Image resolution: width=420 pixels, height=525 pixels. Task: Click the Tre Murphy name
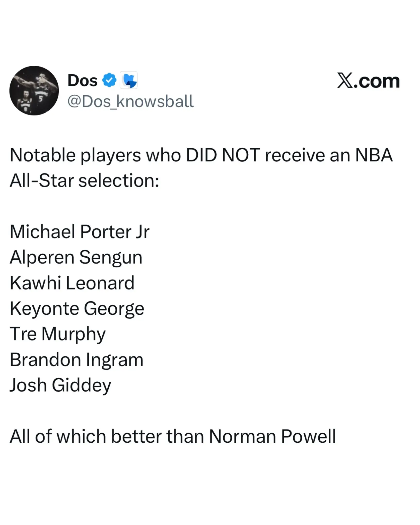[x=58, y=334]
